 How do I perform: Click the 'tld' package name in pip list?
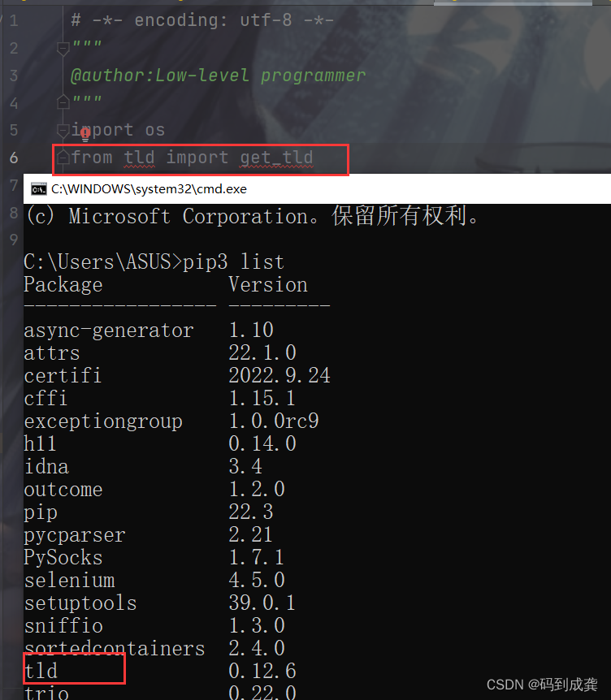pos(41,671)
